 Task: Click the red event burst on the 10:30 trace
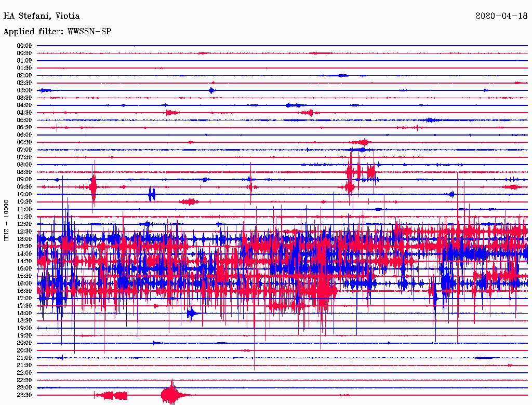click(x=189, y=202)
